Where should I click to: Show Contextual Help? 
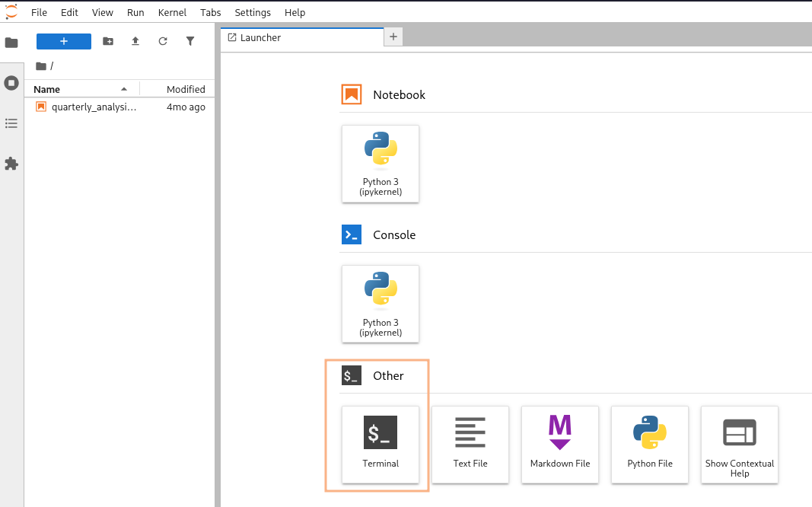(x=740, y=445)
